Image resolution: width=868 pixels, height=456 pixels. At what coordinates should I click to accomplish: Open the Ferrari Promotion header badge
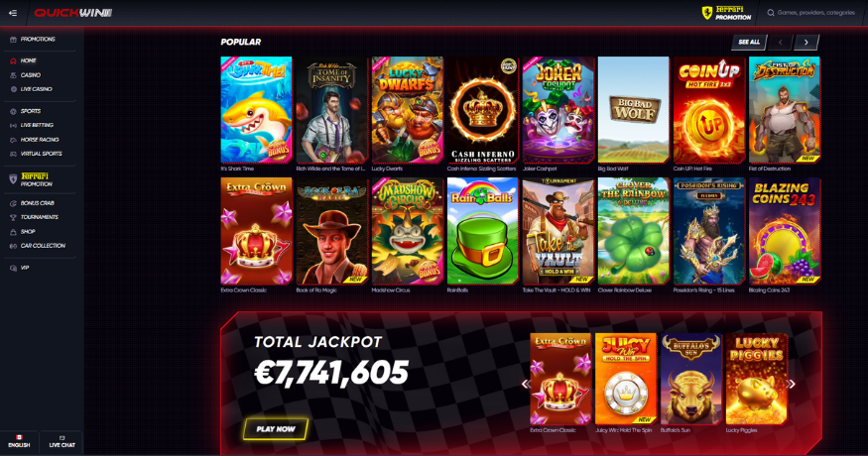pyautogui.click(x=727, y=13)
